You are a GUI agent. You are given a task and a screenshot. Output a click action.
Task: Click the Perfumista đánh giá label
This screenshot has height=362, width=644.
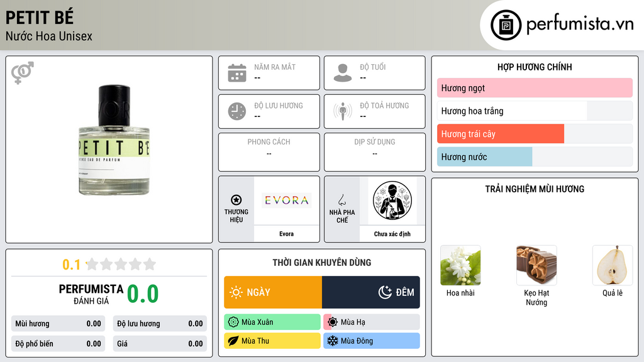click(x=91, y=294)
